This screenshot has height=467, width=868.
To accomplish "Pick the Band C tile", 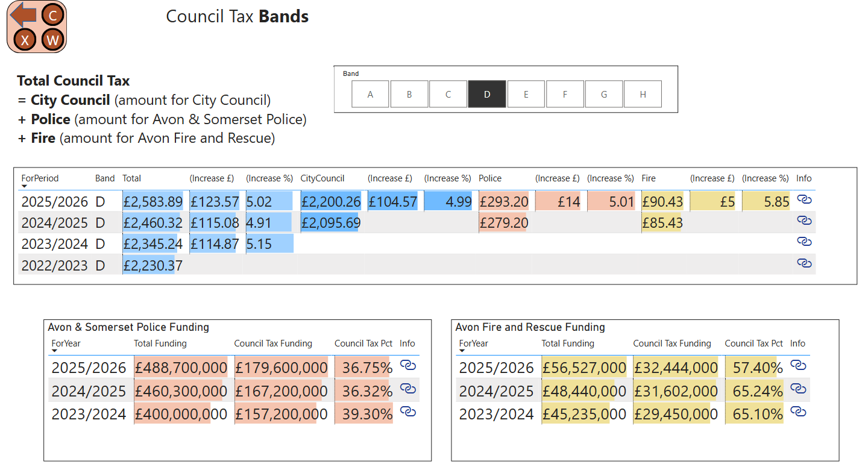I will [x=448, y=95].
